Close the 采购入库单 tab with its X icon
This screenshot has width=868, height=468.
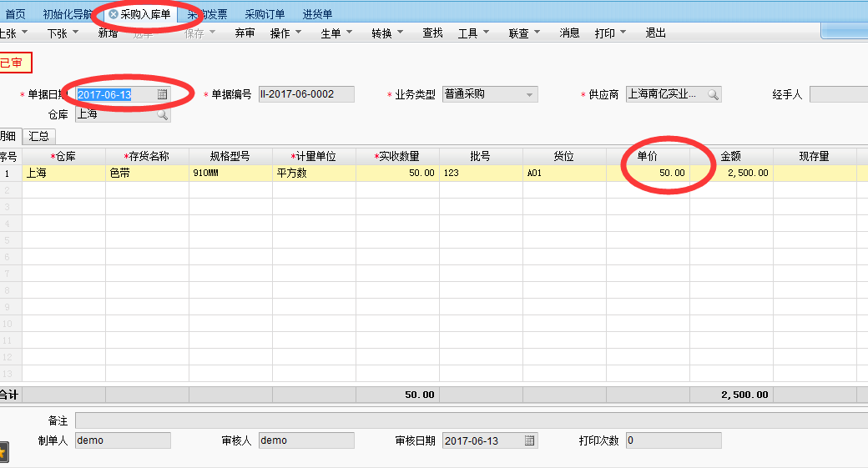pos(114,14)
